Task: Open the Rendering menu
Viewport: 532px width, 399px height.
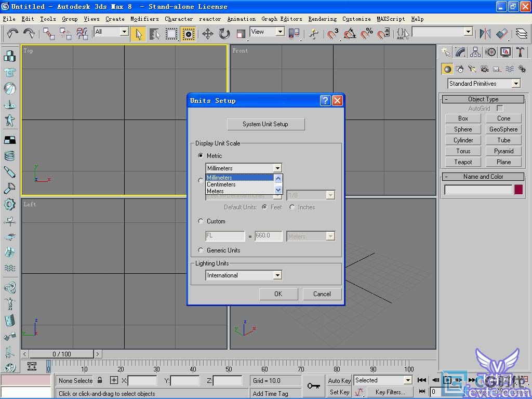Action: 322,19
